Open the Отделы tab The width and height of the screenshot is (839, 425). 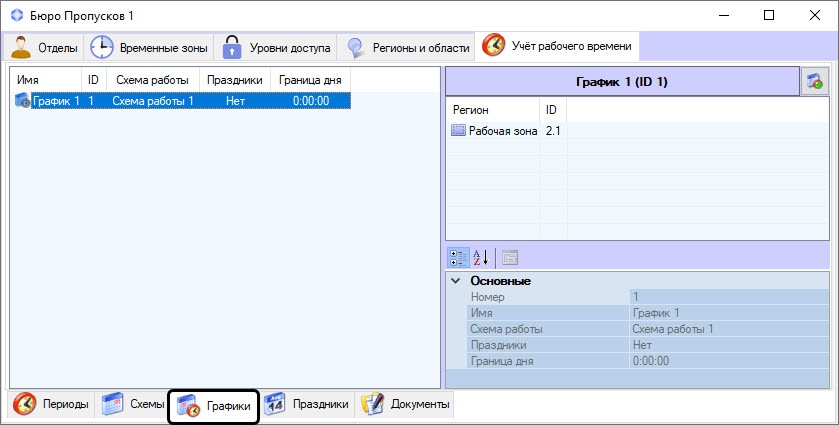point(46,47)
